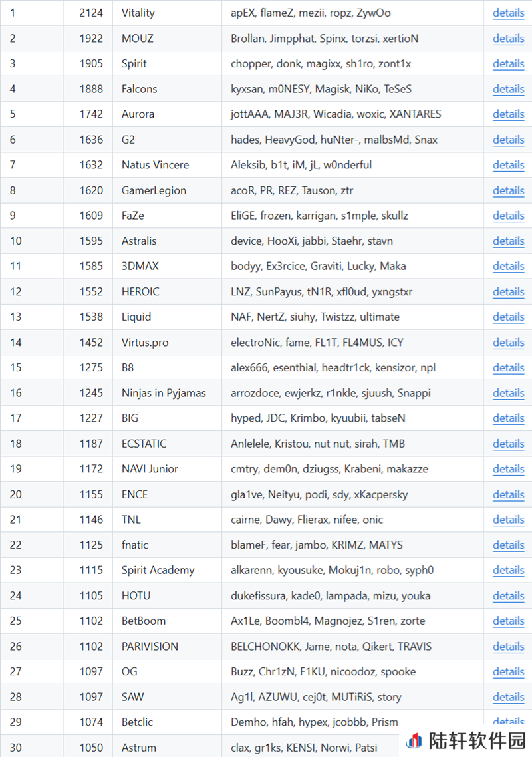Click details link in Spirit row
Screen dimensions: 532x757
(508, 64)
